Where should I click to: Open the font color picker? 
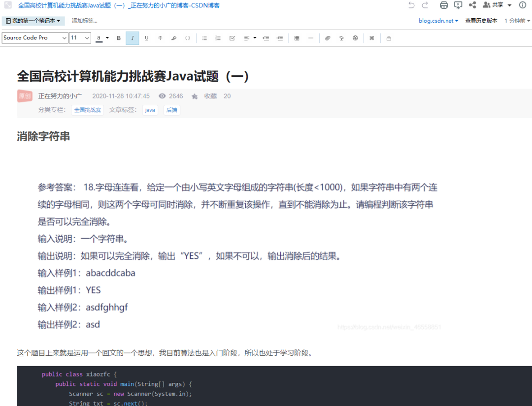point(102,38)
